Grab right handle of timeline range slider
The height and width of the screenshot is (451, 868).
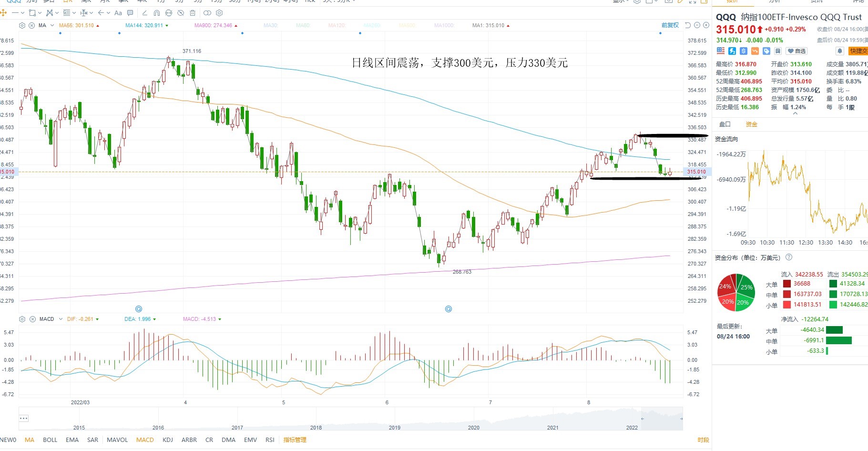pyautogui.click(x=681, y=419)
